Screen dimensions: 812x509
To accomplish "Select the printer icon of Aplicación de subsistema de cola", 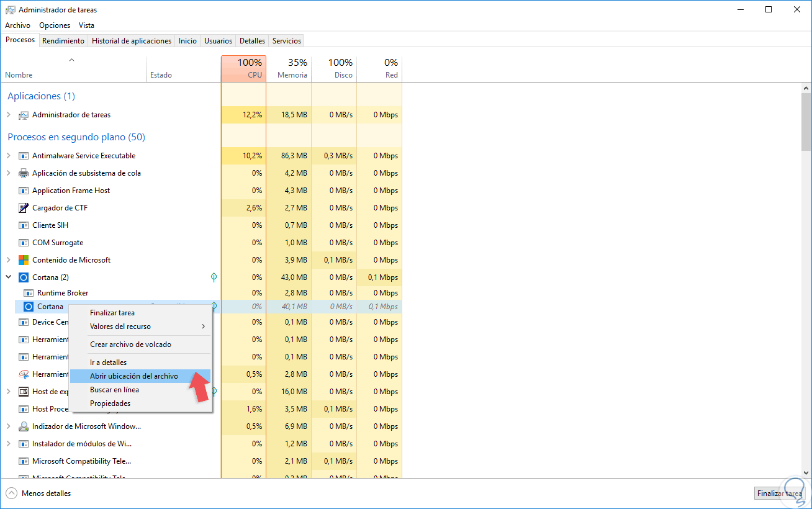I will pos(24,173).
